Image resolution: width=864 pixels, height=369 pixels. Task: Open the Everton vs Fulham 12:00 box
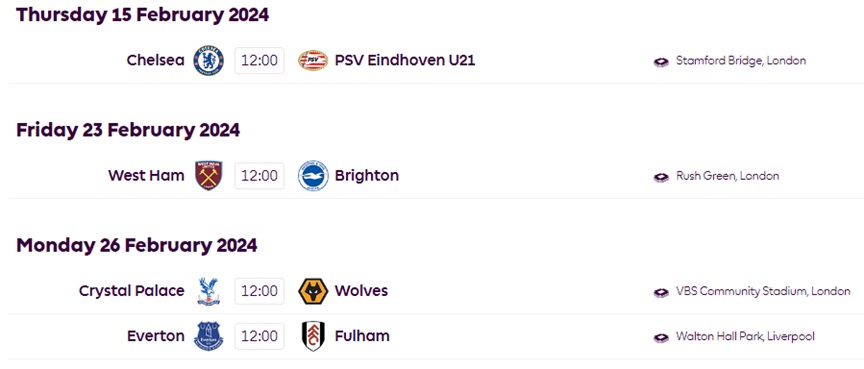260,336
